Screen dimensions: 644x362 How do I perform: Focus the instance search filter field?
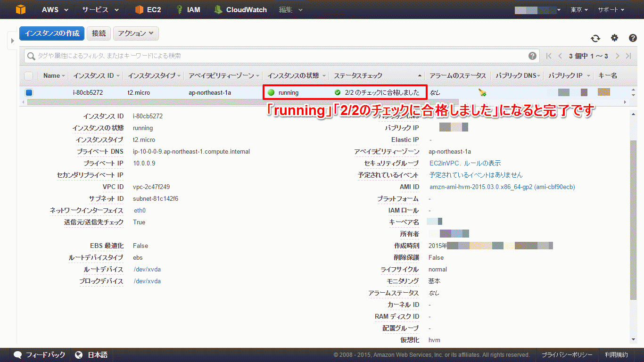click(282, 56)
